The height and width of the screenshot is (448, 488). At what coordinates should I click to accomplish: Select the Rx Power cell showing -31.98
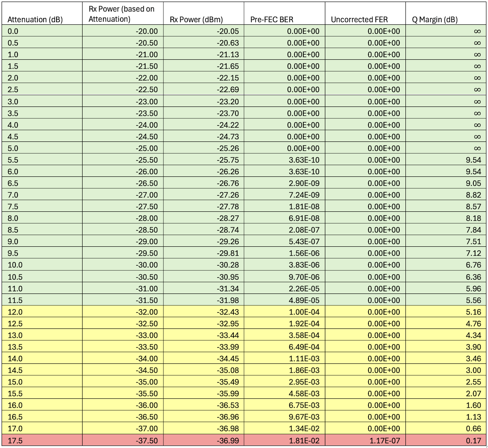point(204,300)
